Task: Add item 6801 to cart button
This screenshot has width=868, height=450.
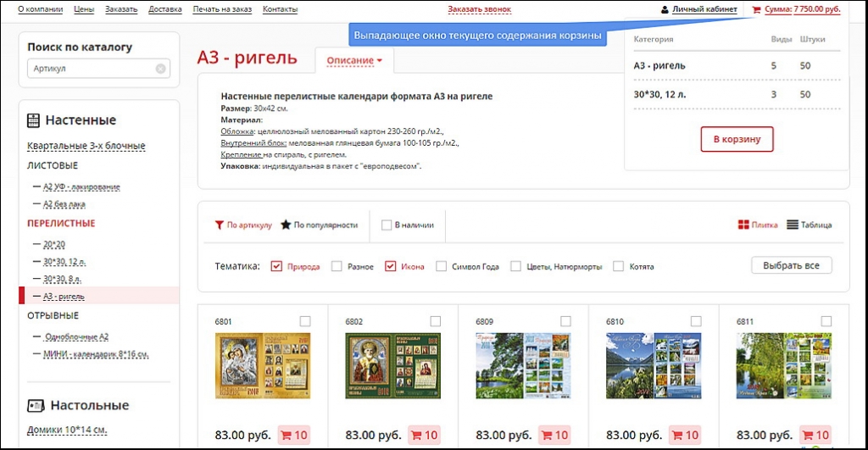Action: [293, 435]
